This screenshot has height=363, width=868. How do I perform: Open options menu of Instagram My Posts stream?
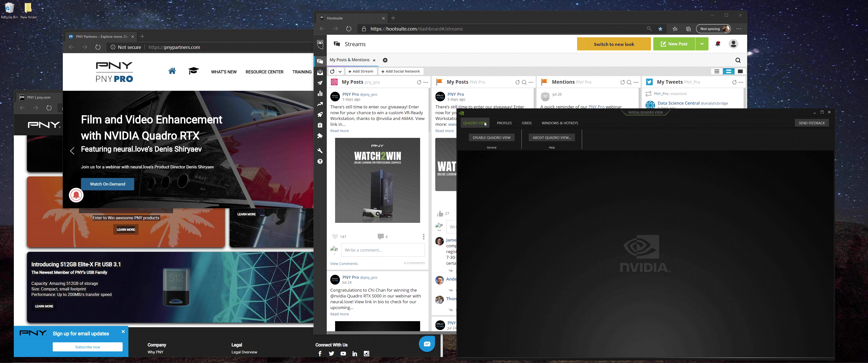[426, 82]
